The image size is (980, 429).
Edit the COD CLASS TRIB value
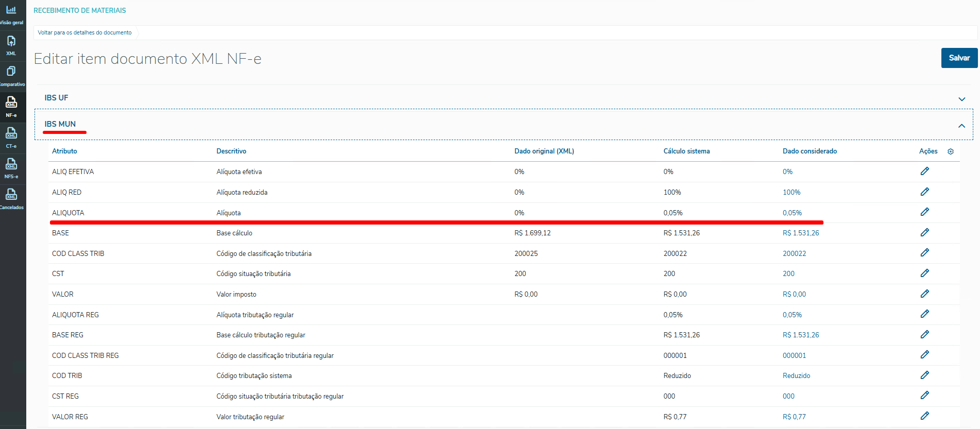pyautogui.click(x=924, y=253)
